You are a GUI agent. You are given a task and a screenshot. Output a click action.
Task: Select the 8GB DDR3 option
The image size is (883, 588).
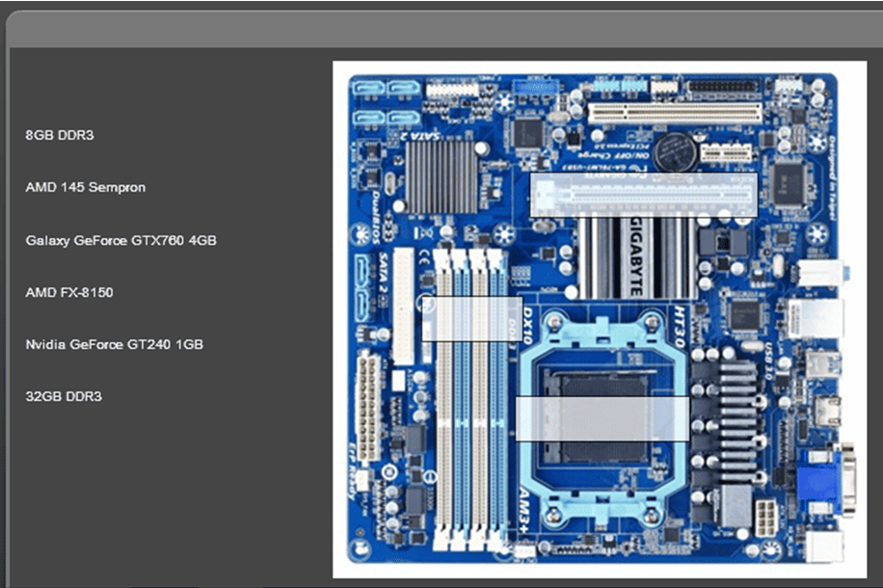pos(59,136)
